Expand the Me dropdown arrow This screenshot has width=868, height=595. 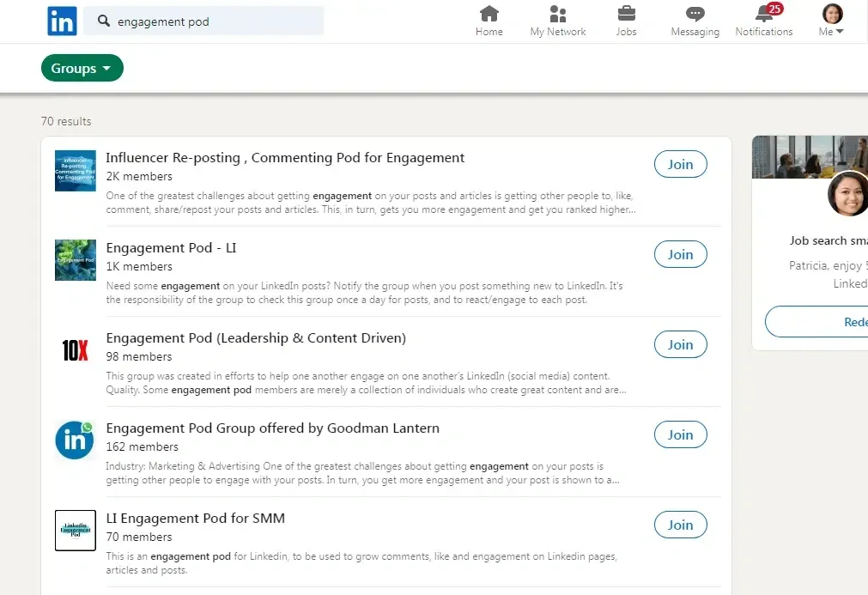pyautogui.click(x=840, y=32)
